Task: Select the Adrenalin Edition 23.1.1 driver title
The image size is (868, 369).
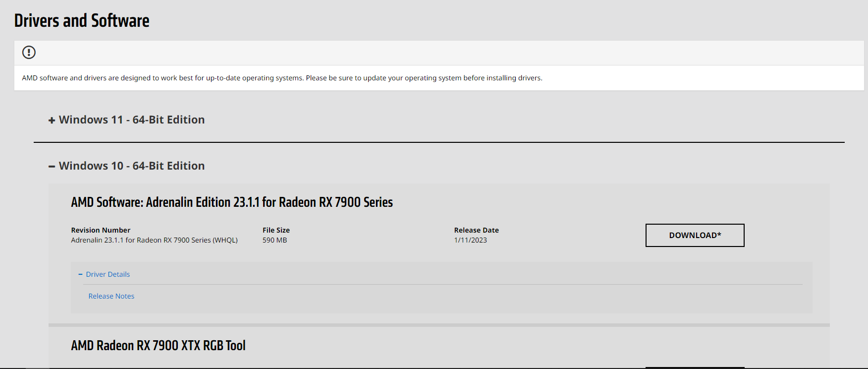Action: coord(231,202)
